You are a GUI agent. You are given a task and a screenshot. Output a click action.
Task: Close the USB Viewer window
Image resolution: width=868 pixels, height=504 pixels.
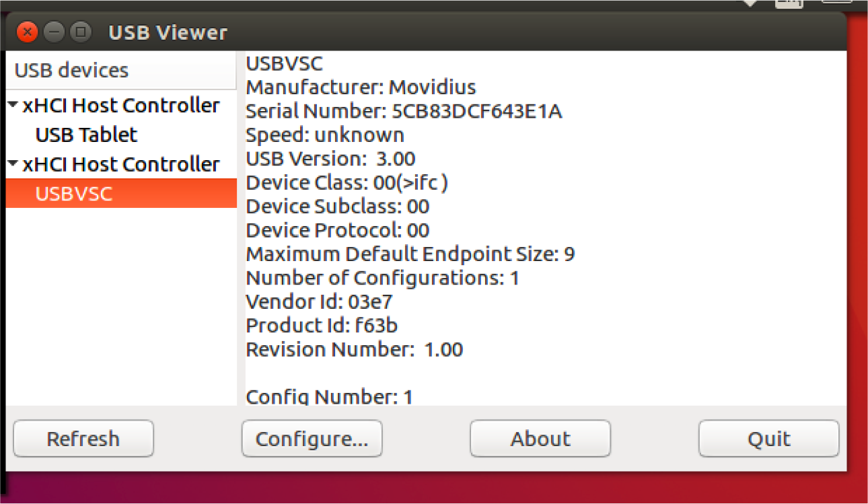pyautogui.click(x=27, y=32)
